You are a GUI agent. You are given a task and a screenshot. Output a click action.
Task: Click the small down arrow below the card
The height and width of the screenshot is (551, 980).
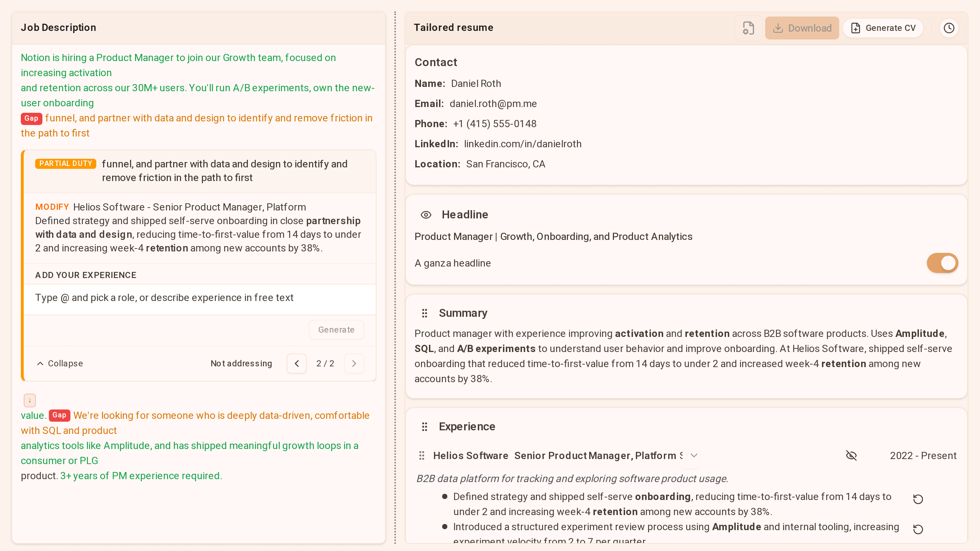[x=30, y=400]
